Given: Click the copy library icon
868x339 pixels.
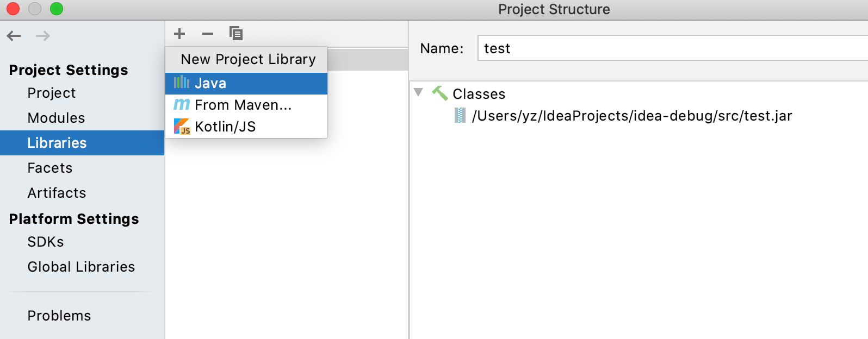Looking at the screenshot, I should tap(236, 34).
